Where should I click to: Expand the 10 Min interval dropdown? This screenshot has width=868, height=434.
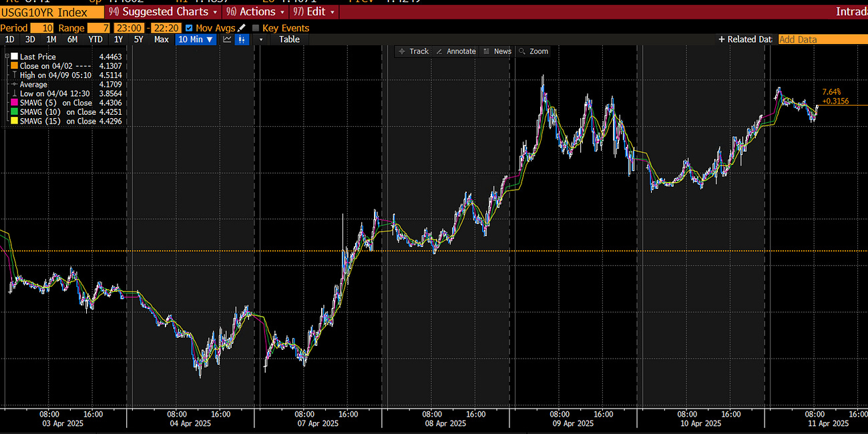click(x=196, y=39)
